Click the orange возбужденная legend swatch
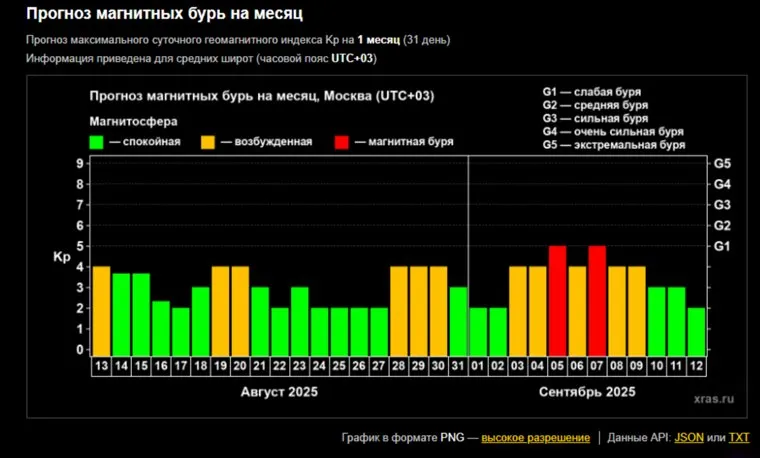The height and width of the screenshot is (458, 760). click(x=209, y=142)
